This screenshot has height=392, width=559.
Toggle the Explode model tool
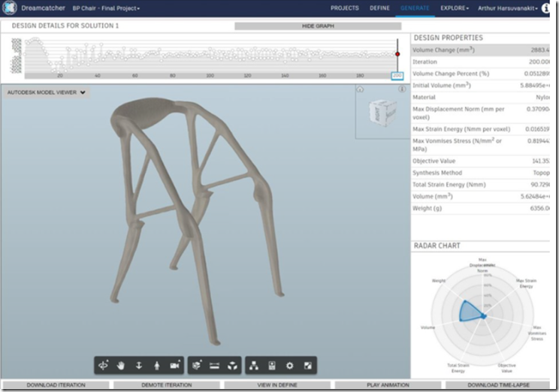232,366
